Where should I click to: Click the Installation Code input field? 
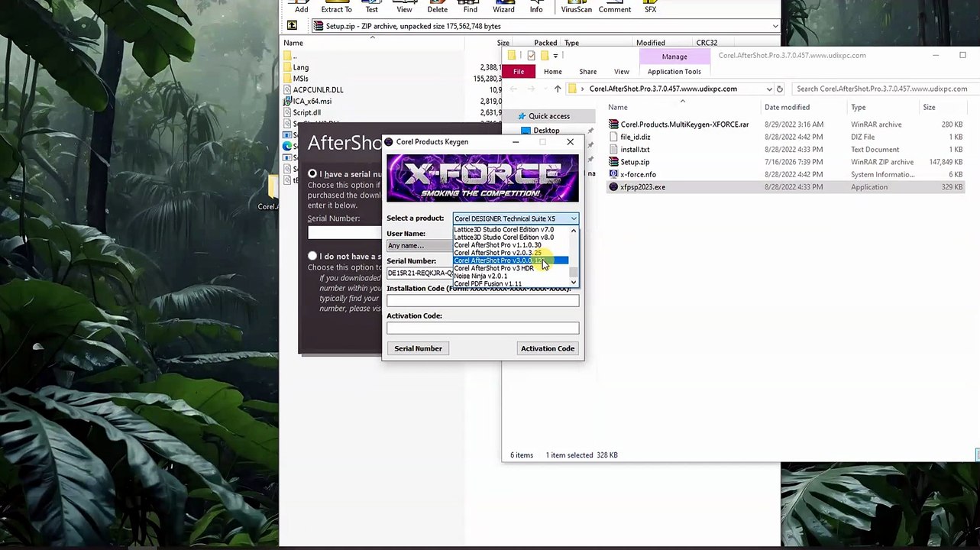point(483,301)
